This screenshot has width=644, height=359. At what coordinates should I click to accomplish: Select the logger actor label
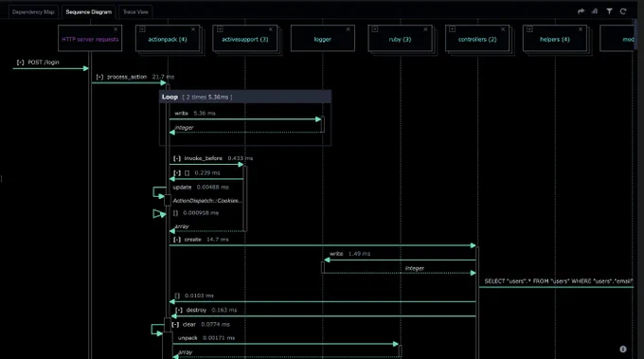tap(322, 40)
